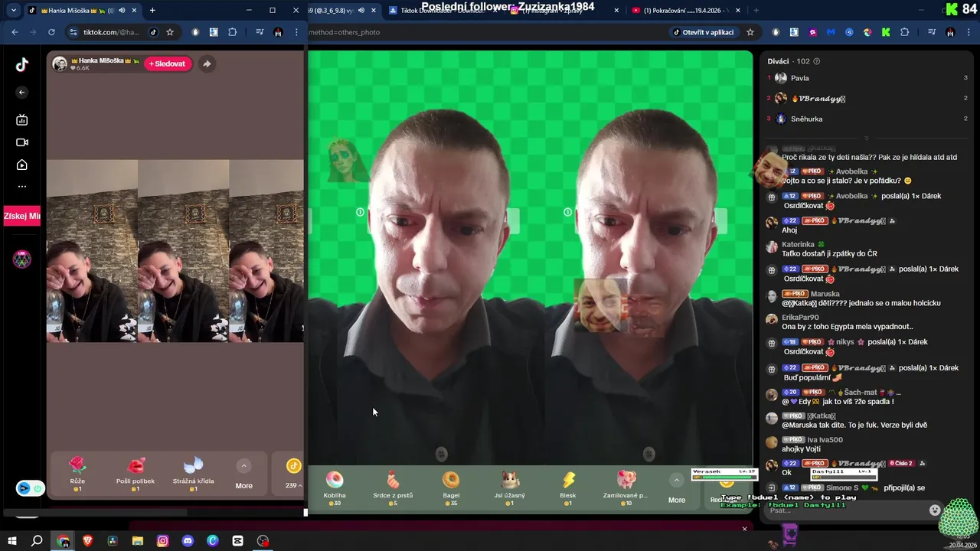
Task: Open commenter Katerinka's profile name
Action: [798, 245]
